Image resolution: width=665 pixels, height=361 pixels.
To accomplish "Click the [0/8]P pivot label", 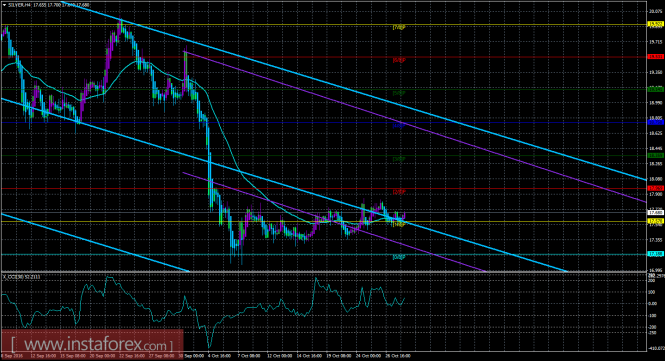I will [x=399, y=257].
